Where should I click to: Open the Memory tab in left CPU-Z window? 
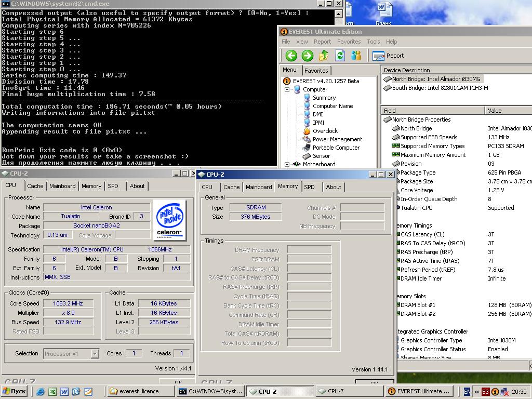click(91, 186)
